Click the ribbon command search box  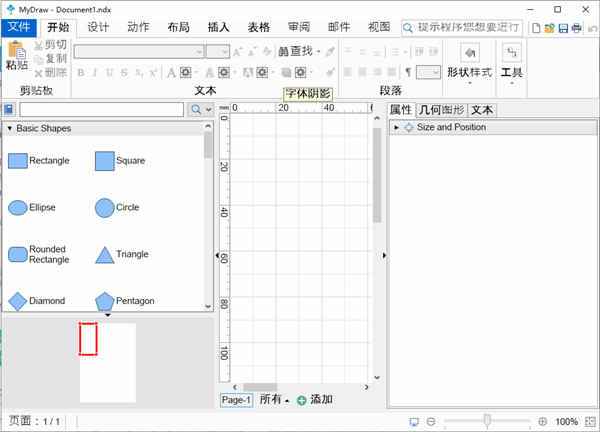tap(462, 28)
